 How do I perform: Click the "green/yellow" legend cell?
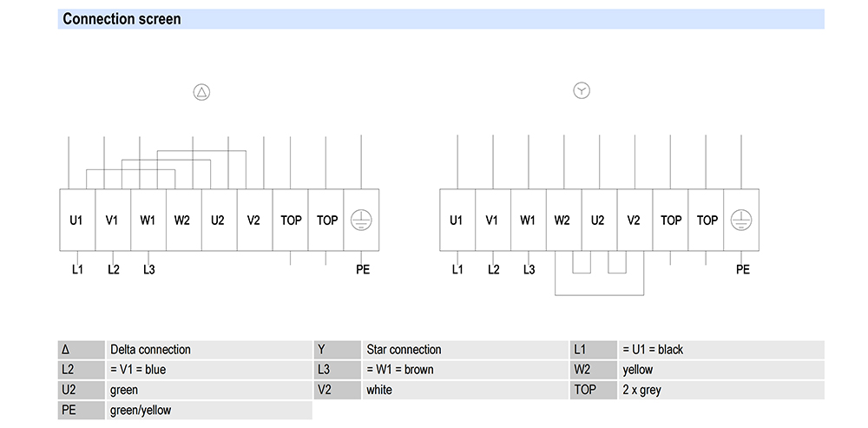coord(141,410)
